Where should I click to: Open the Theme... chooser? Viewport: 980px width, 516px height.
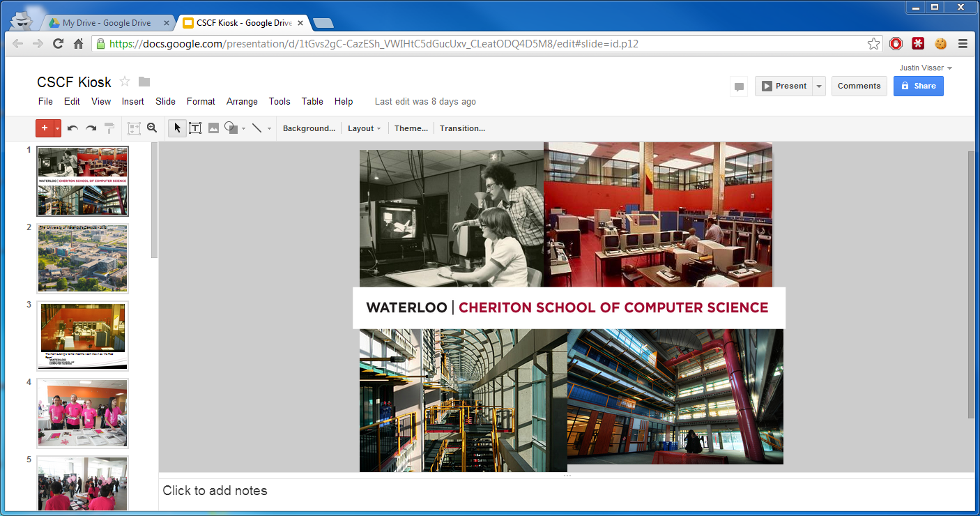[x=411, y=128]
